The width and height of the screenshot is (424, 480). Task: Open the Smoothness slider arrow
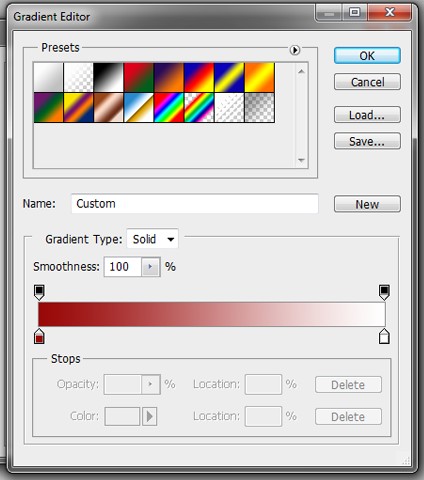(x=150, y=267)
